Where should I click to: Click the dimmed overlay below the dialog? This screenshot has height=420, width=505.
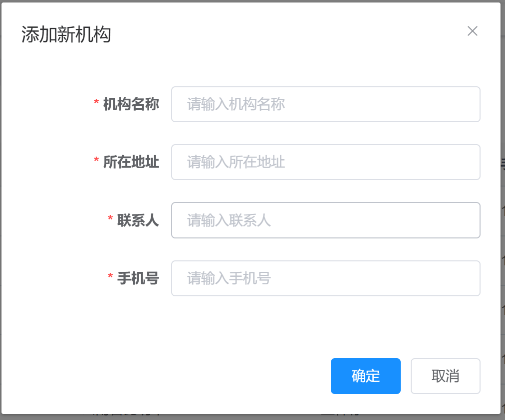pyautogui.click(x=250, y=417)
